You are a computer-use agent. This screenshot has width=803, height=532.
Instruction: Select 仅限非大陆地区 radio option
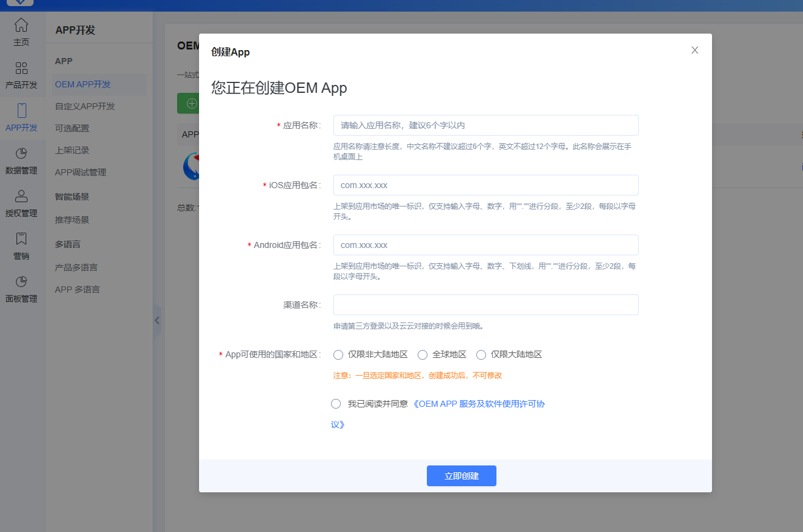pos(338,355)
